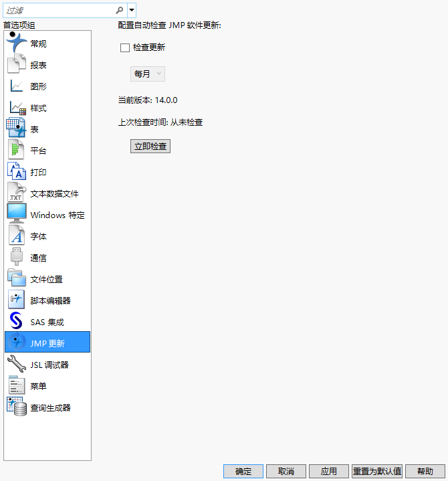The image size is (448, 481).
Task: Click the .TXT 文本数据文件 icon
Action: (x=17, y=192)
